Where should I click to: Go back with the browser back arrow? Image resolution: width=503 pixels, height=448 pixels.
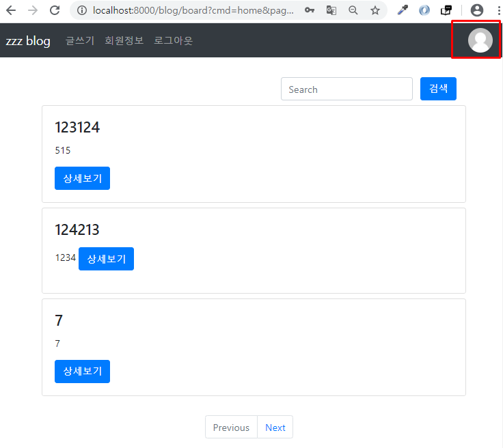11,10
